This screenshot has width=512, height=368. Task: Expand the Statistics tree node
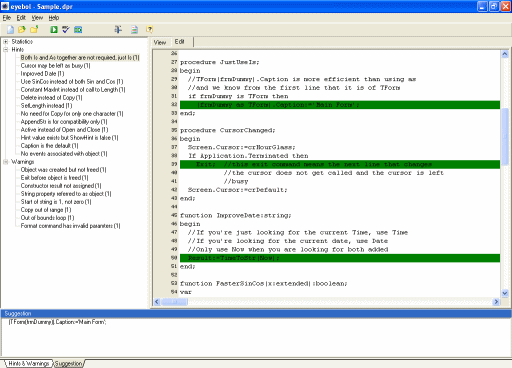[x=6, y=42]
